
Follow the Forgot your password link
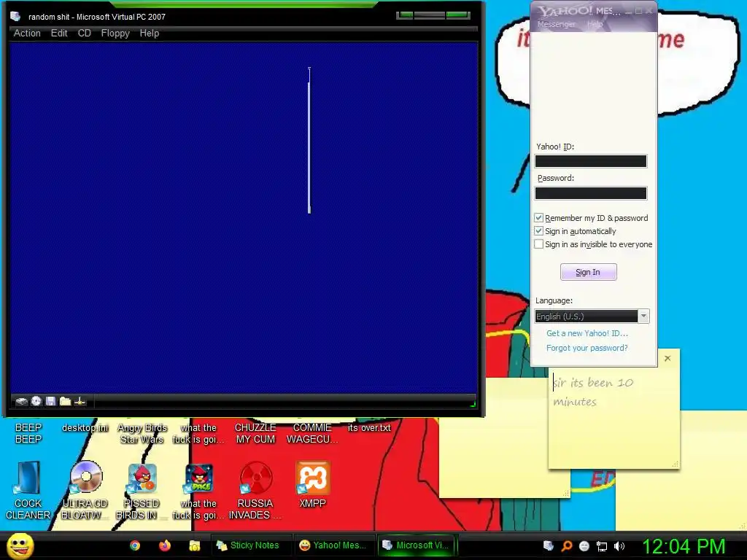587,348
